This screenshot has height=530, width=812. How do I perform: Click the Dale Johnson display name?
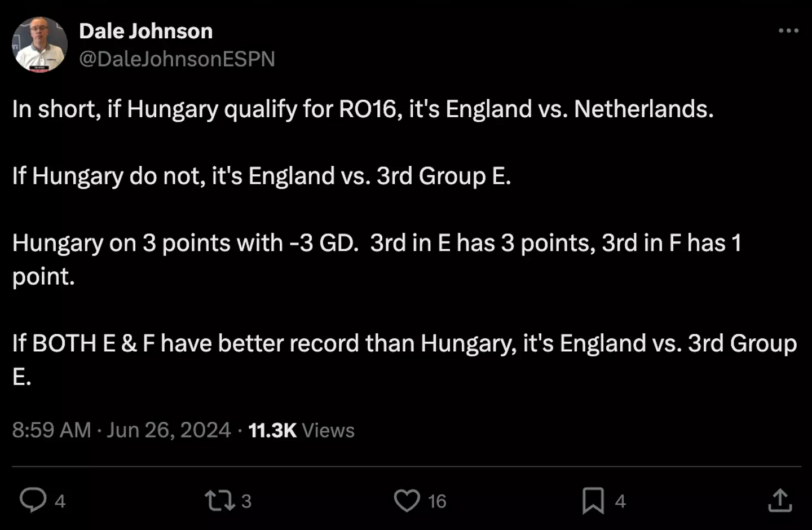145,31
